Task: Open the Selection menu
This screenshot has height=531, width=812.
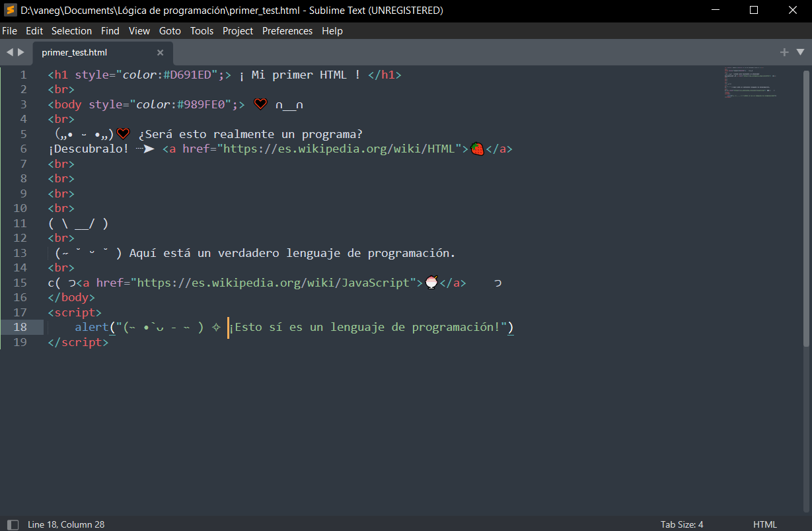Action: pos(71,30)
